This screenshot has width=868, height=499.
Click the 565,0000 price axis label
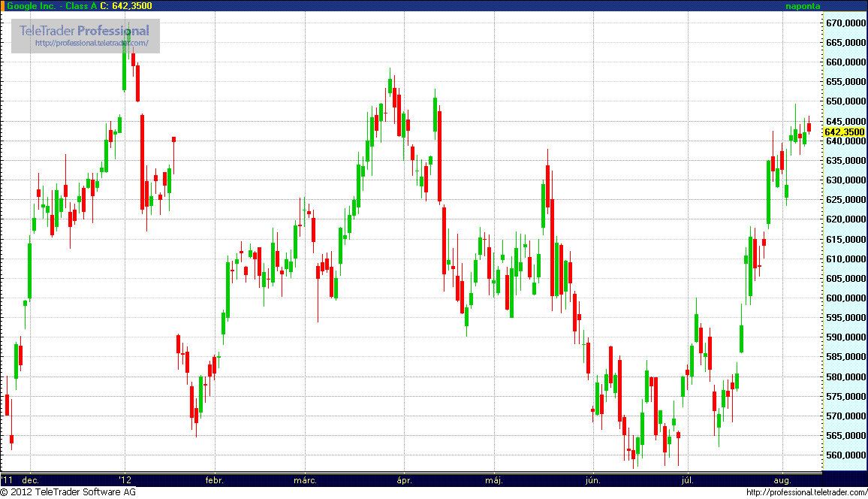tap(845, 436)
